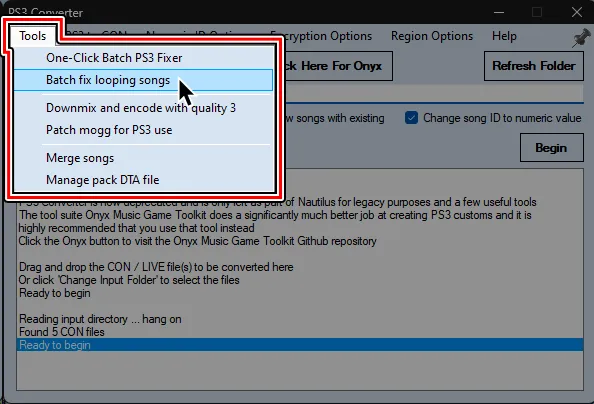Click the 'highly recommended that you use' line
The height and width of the screenshot is (404, 594).
(x=136, y=228)
